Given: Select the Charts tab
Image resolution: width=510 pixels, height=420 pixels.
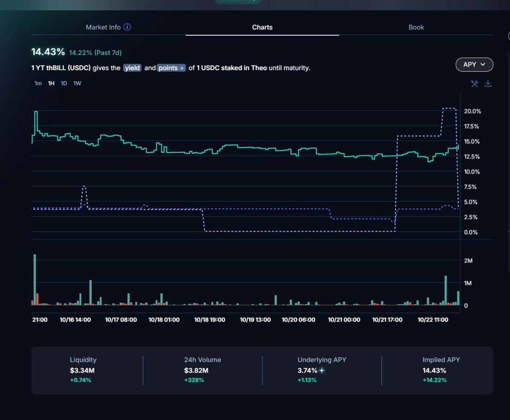Looking at the screenshot, I should pos(262,27).
